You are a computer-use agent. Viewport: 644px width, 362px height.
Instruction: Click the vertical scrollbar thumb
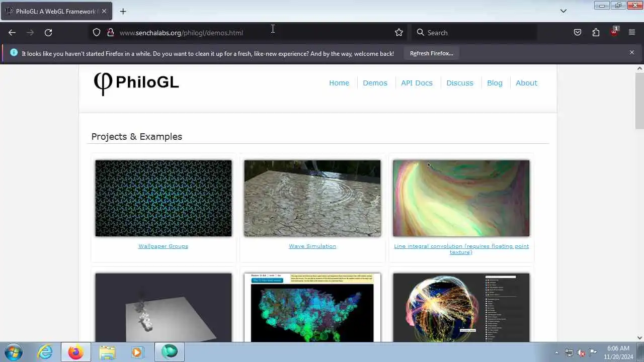pos(639,101)
